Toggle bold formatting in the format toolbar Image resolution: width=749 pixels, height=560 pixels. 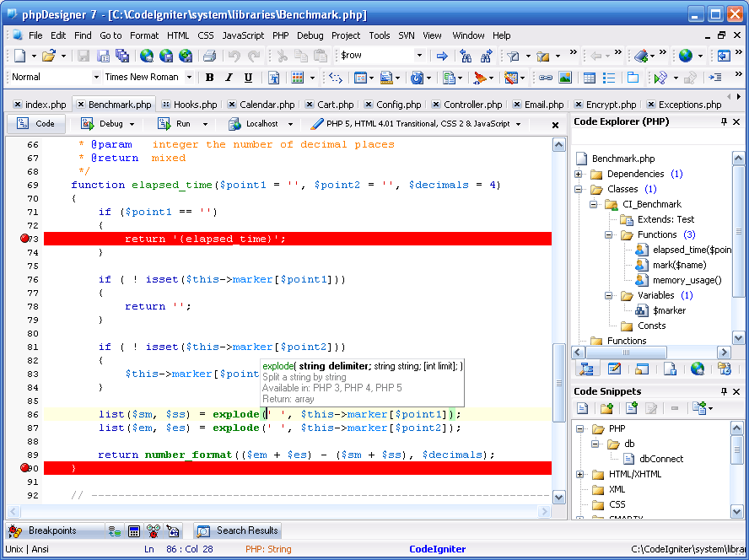coord(209,76)
